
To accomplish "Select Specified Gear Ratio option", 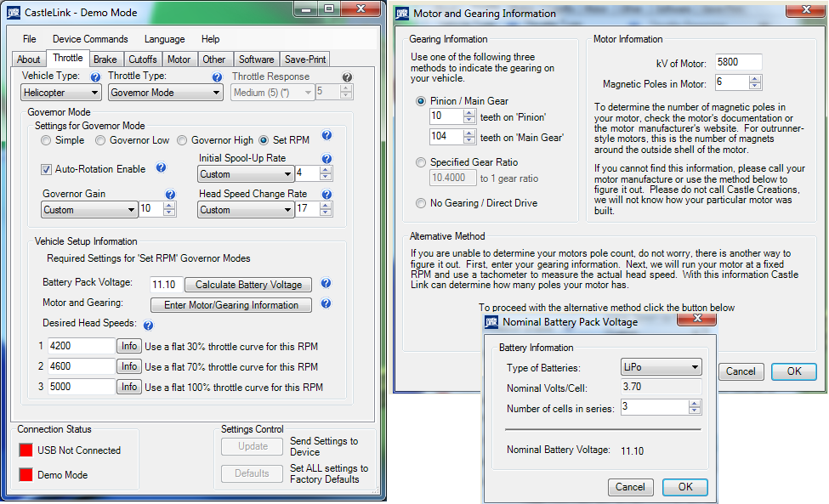I will coord(421,162).
